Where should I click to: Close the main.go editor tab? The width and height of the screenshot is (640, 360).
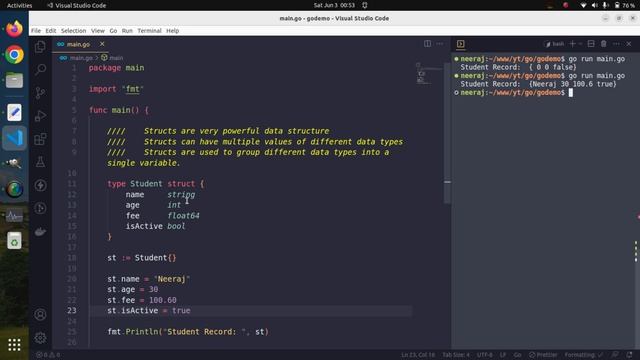102,44
